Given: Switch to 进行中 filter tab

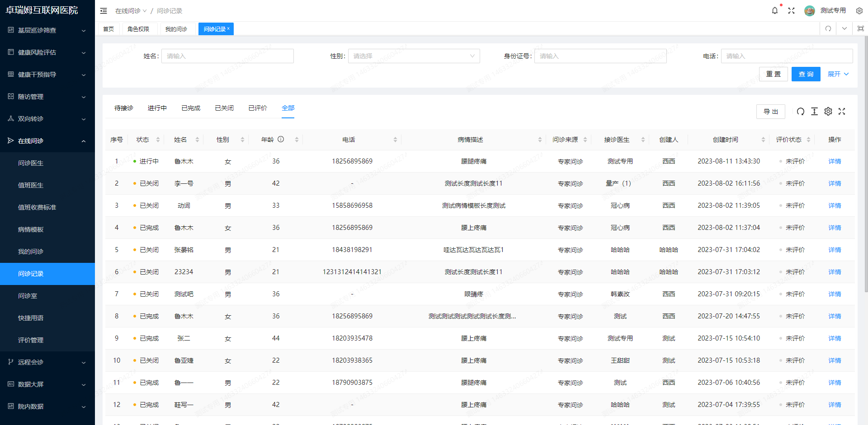Looking at the screenshot, I should (x=157, y=108).
